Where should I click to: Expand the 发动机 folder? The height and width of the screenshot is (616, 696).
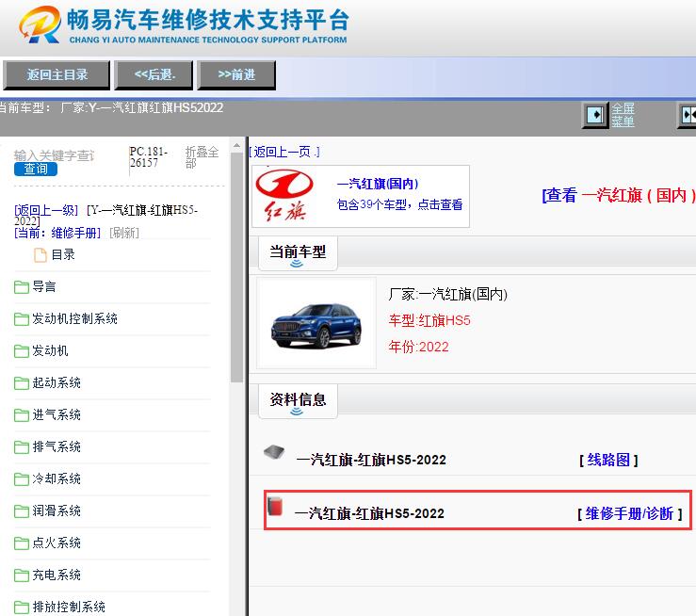[x=50, y=350]
